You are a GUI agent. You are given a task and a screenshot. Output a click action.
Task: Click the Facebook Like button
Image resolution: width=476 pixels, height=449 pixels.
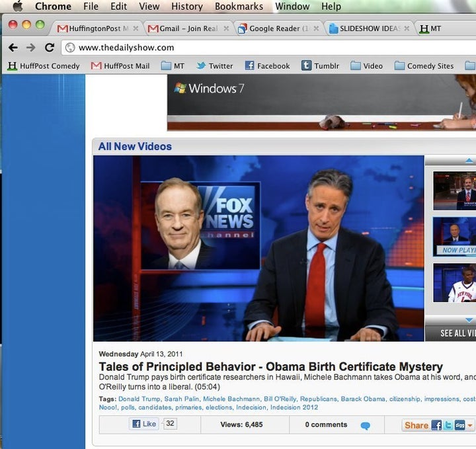pos(144,424)
